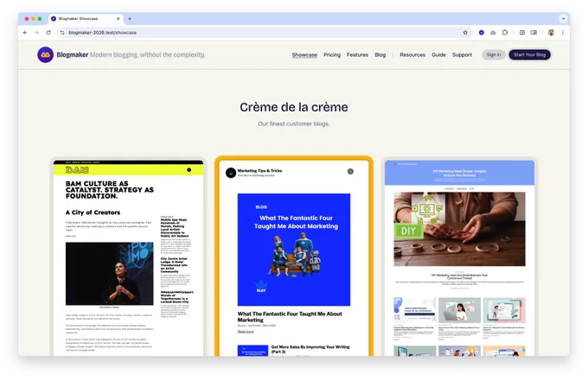Open the Guide nav item
This screenshot has height=380, width=588.
coord(438,54)
